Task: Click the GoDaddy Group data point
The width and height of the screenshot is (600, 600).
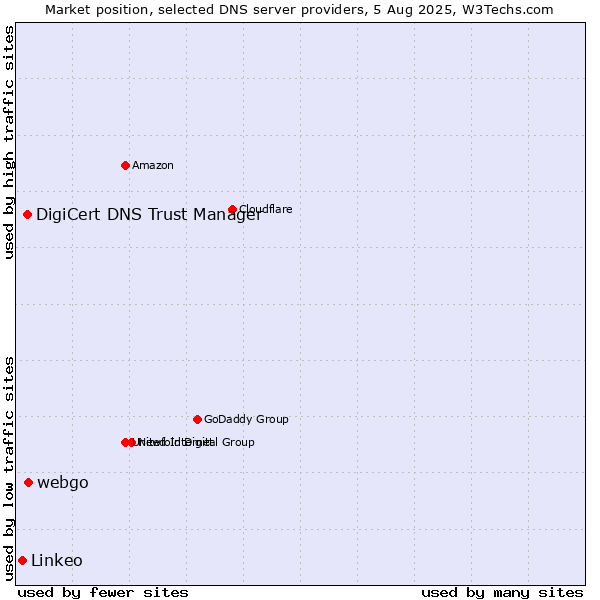Action: 197,420
